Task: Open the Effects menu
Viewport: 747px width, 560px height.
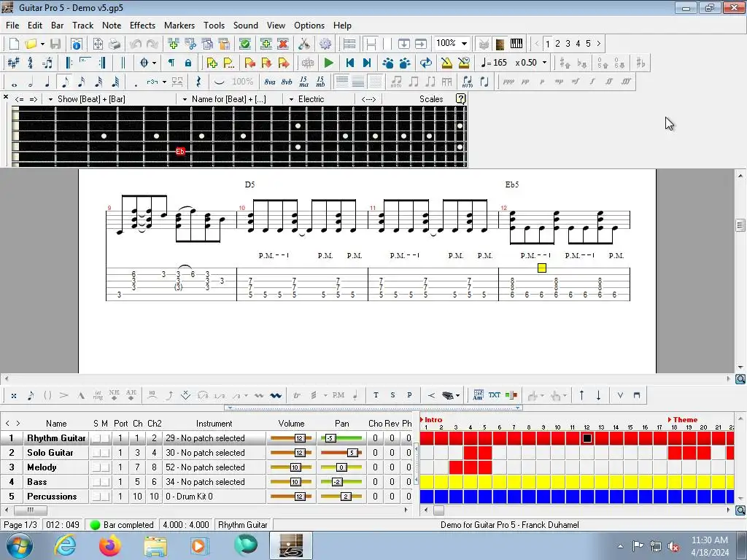Action: (142, 26)
